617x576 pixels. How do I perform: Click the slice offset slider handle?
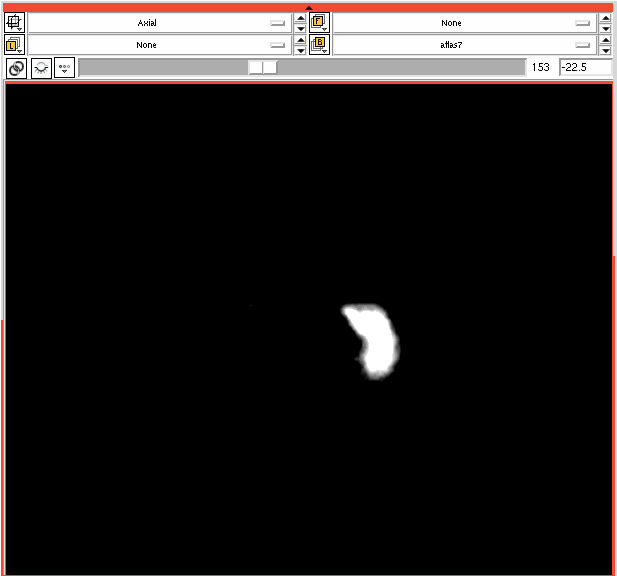263,67
